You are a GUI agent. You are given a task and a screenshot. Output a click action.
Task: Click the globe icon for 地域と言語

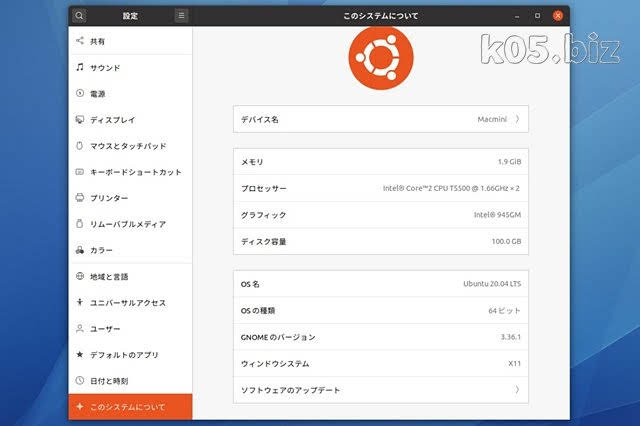pos(80,276)
